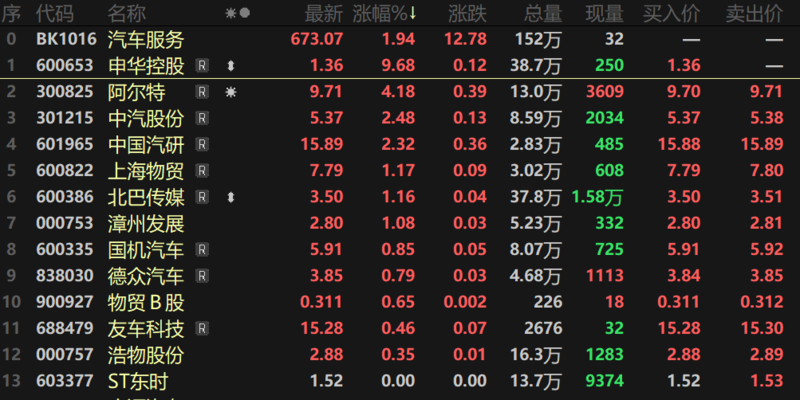Screen dimensions: 800x400
Task: Sort by 买入价 column header
Action: coord(671,14)
